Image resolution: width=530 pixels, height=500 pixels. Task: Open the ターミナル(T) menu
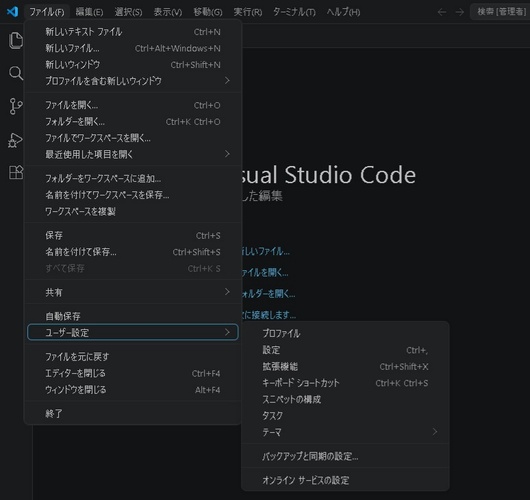point(294,12)
